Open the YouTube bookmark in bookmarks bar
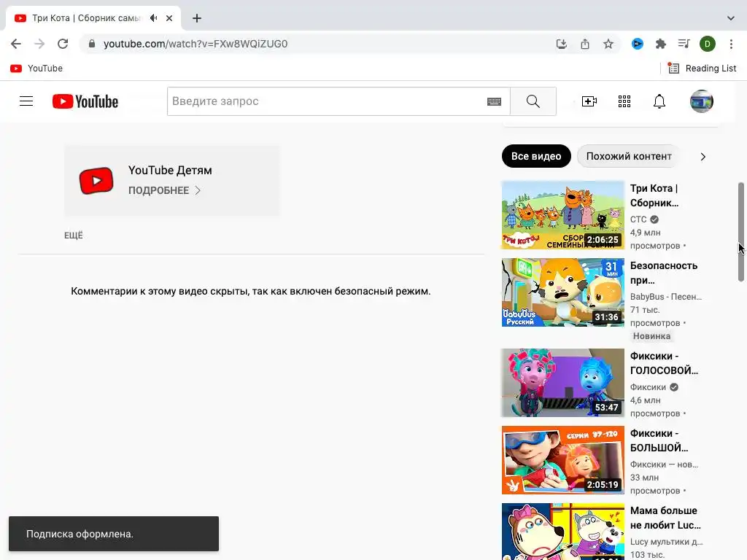 point(36,68)
